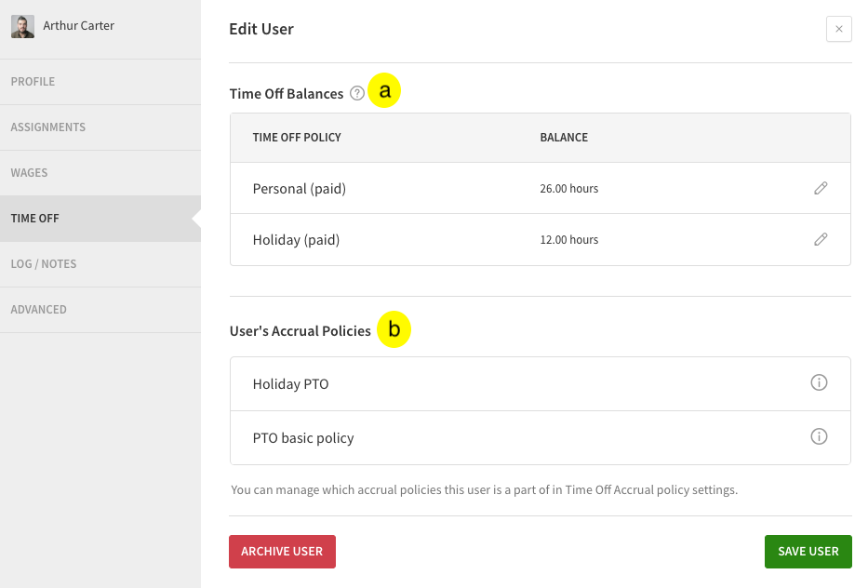Open the ADVANCED section
Viewport: 868px width, 588px height.
click(x=39, y=309)
